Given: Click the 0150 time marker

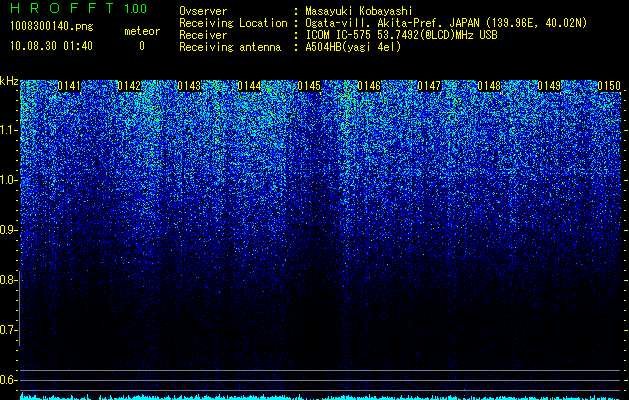Looking at the screenshot, I should 609,86.
